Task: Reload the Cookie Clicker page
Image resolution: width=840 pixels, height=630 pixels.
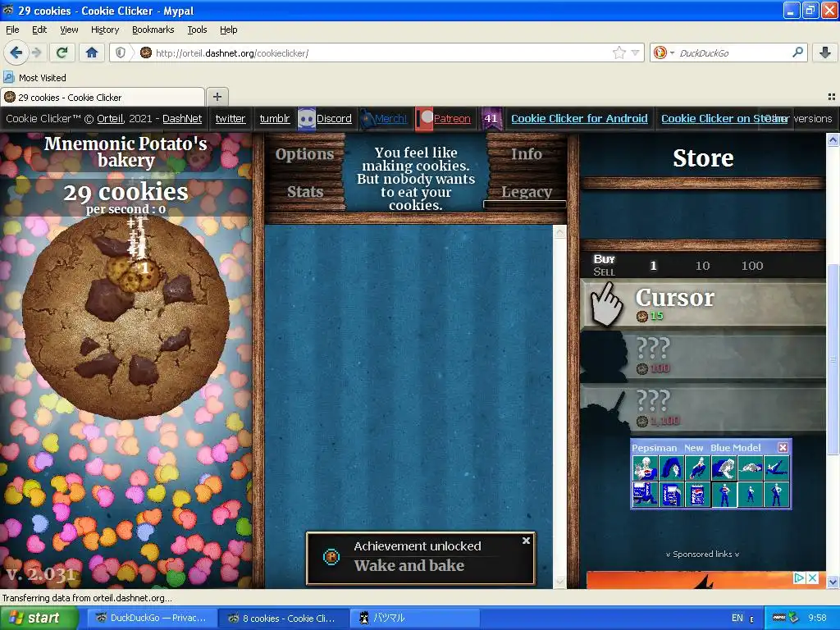Action: 62,52
